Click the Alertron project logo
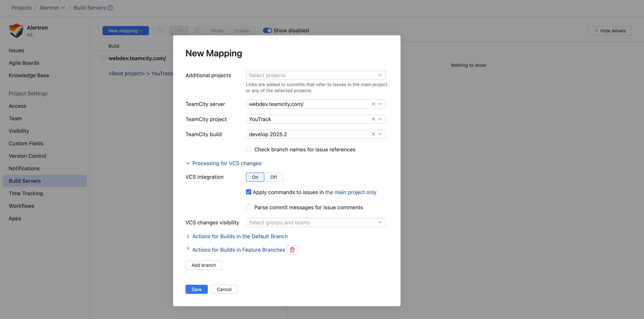 coord(16,30)
